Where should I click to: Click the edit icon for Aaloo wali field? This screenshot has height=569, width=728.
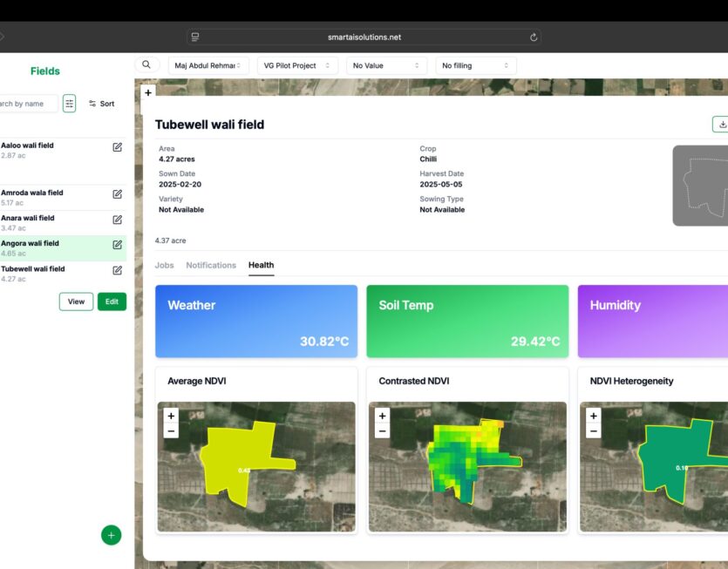click(x=117, y=147)
